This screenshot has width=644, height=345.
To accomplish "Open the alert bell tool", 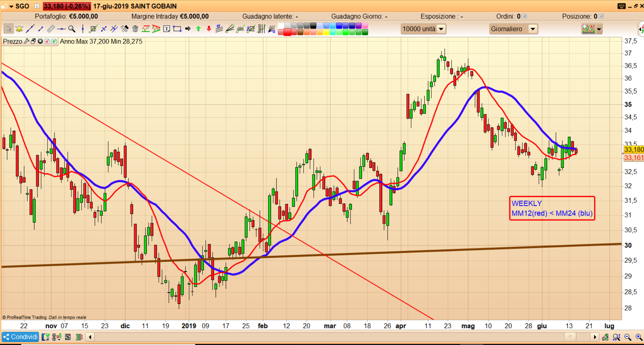I will click(x=19, y=29).
